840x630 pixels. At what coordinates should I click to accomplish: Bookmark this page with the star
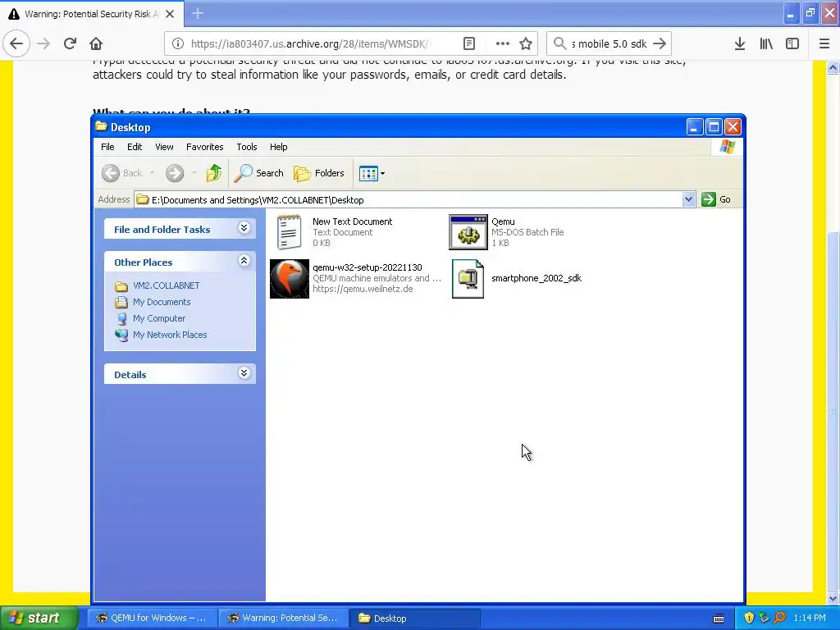(x=526, y=43)
